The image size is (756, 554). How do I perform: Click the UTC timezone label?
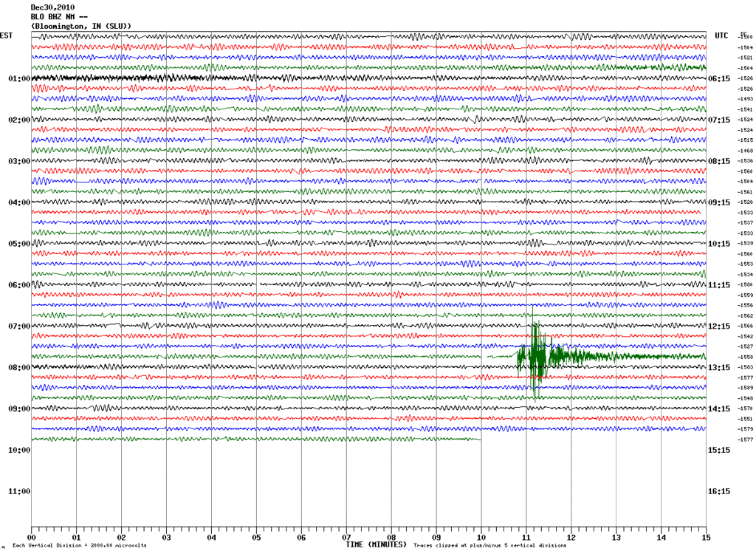coord(721,35)
